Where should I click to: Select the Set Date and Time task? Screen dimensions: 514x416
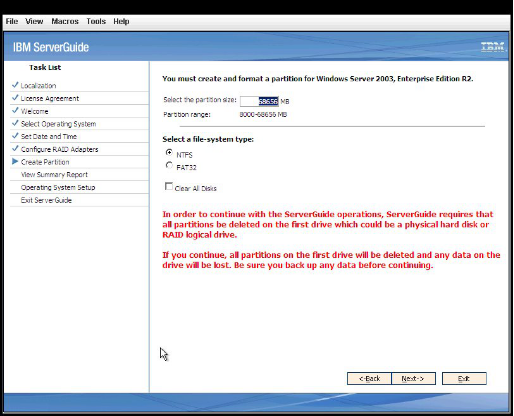49,137
